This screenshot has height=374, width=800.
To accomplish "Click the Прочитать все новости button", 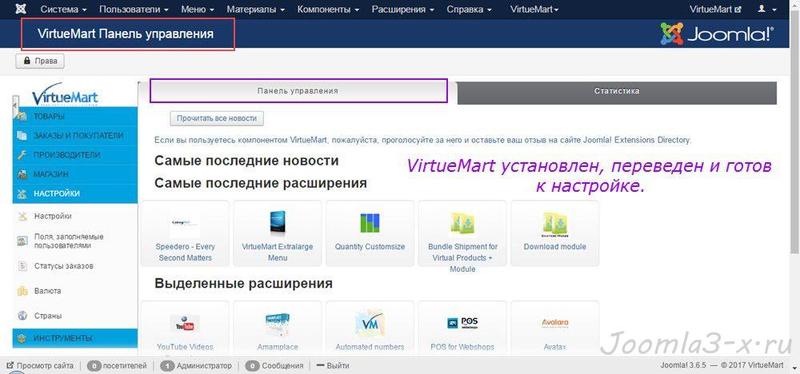I will [217, 118].
